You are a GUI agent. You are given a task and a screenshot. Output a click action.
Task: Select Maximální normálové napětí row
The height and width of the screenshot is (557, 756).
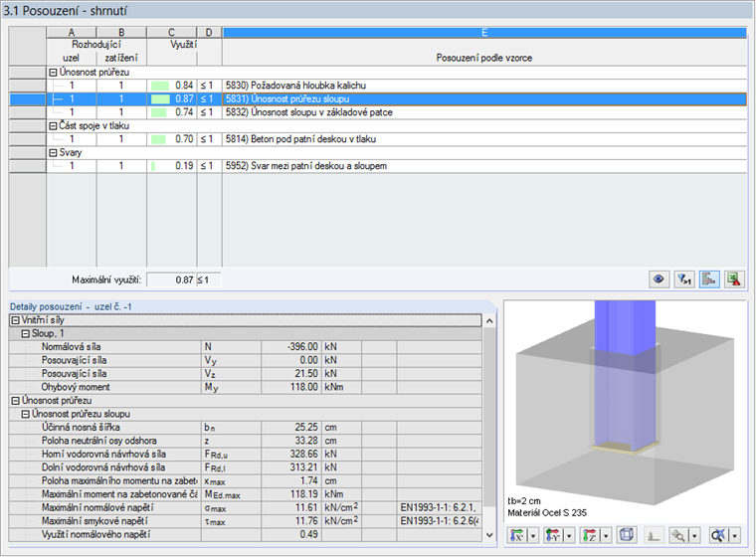[x=246, y=508]
